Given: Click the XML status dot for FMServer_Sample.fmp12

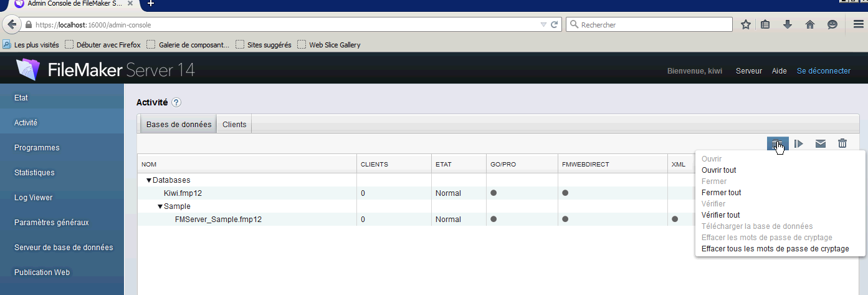Looking at the screenshot, I should [x=675, y=220].
